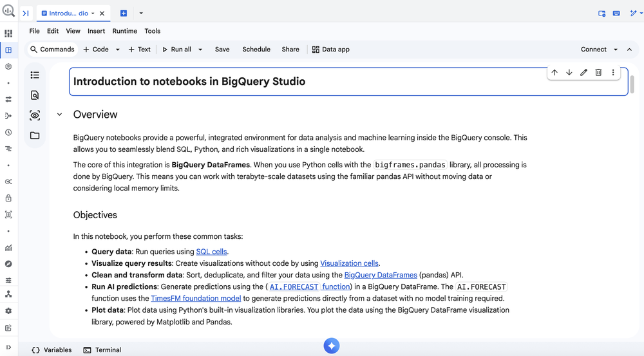This screenshot has width=644, height=356.
Task: Open the notebook table of contents icon
Action: coord(35,75)
